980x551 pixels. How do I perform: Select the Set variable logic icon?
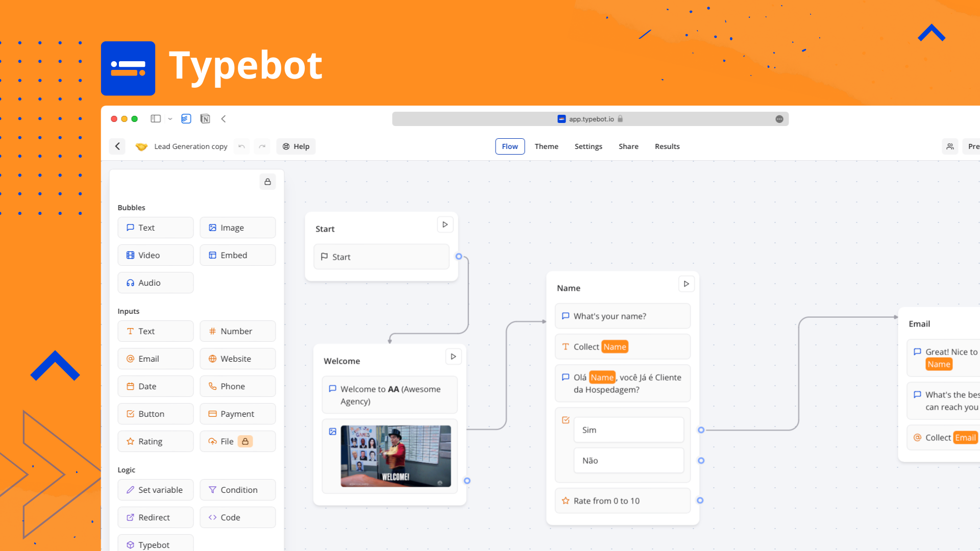pos(130,489)
